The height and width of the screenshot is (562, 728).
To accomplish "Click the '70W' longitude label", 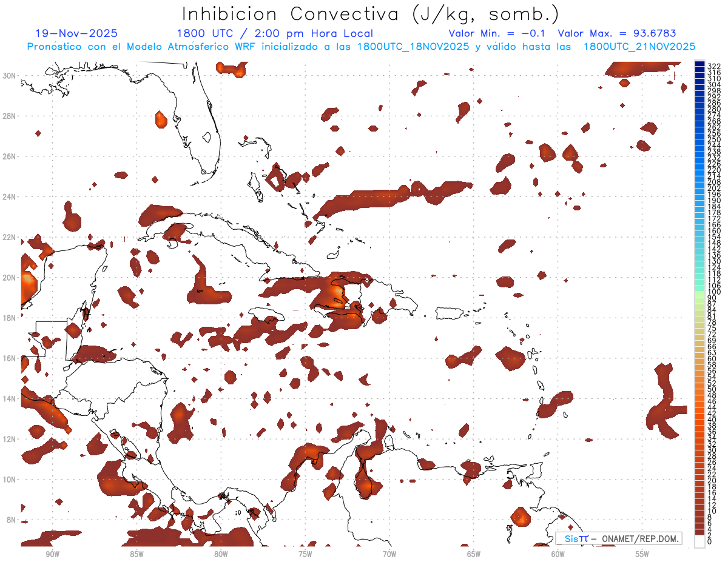I will click(389, 554).
